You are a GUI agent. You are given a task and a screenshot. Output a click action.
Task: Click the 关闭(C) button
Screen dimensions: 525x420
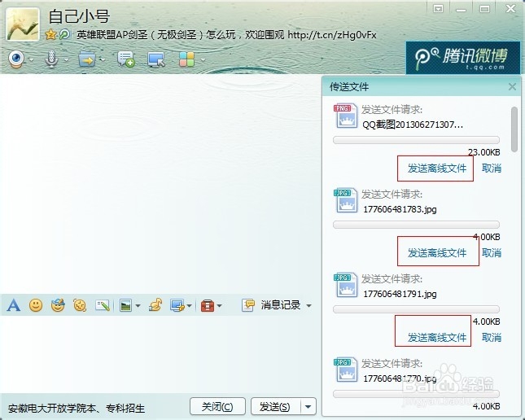(217, 407)
